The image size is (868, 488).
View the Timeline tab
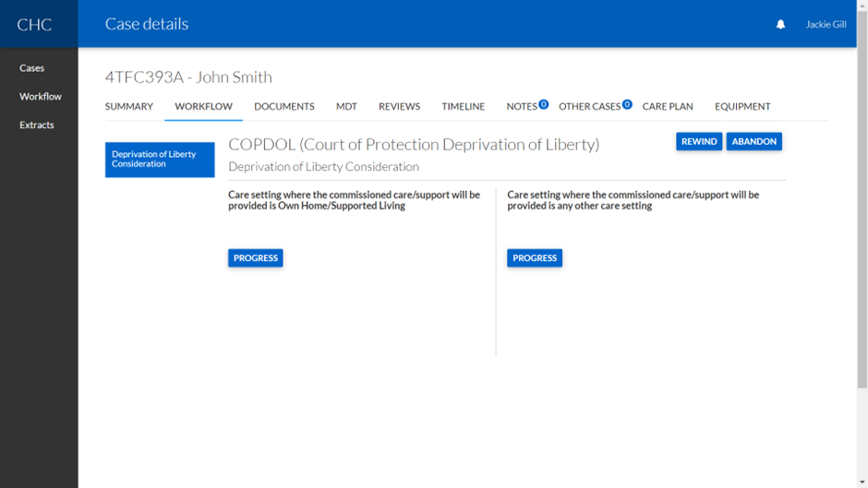(x=463, y=107)
